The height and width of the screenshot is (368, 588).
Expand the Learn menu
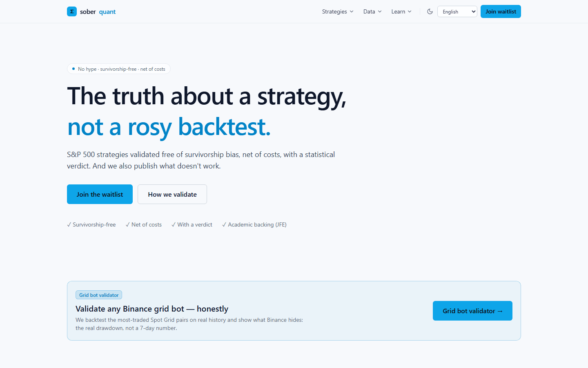(x=401, y=11)
